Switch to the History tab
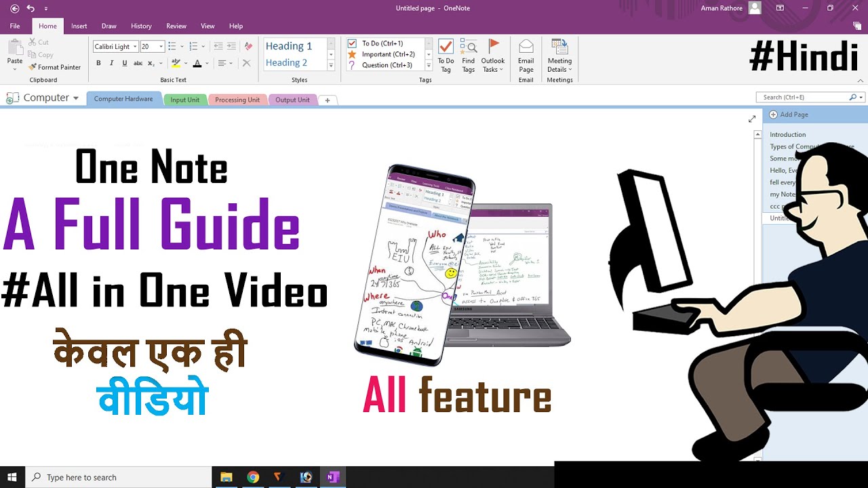868x488 pixels. point(141,26)
